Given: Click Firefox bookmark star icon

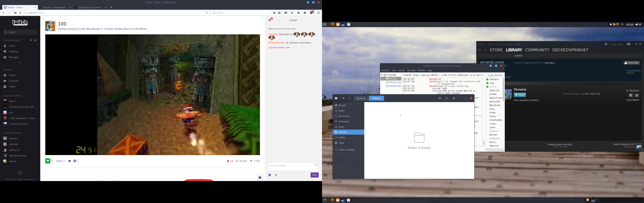Looking at the screenshot, I should tap(274, 13).
